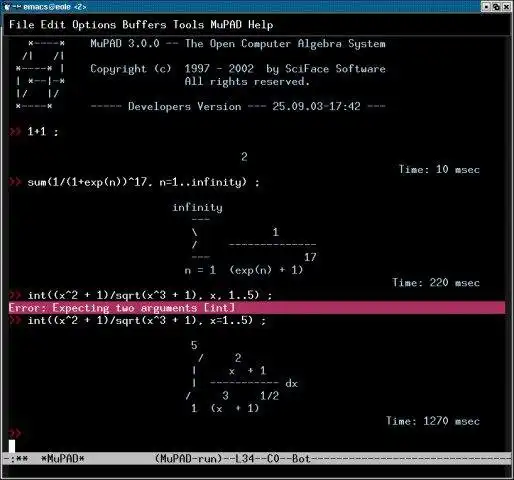Open the Options menu
Screen dimensions: 514x480
point(94,25)
